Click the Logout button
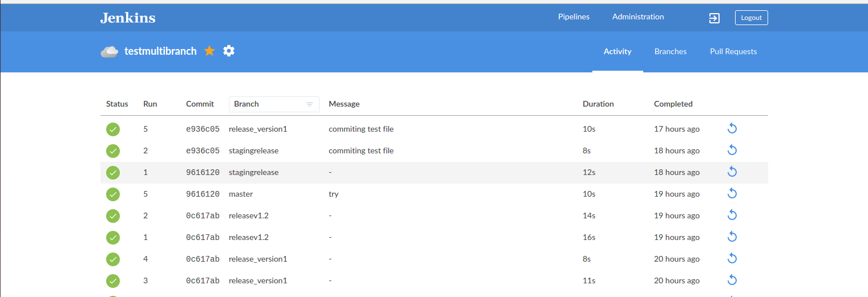Screen dimensions: 868x297 click(x=751, y=18)
